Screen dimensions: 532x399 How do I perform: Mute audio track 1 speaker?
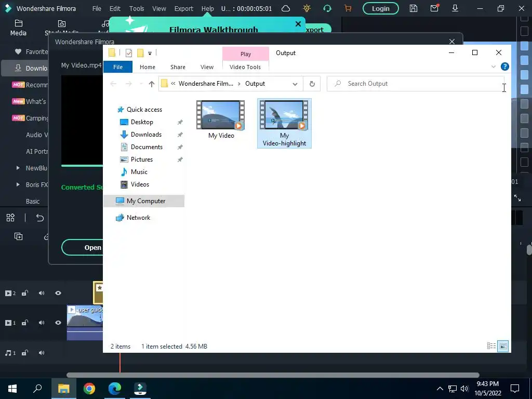click(42, 353)
